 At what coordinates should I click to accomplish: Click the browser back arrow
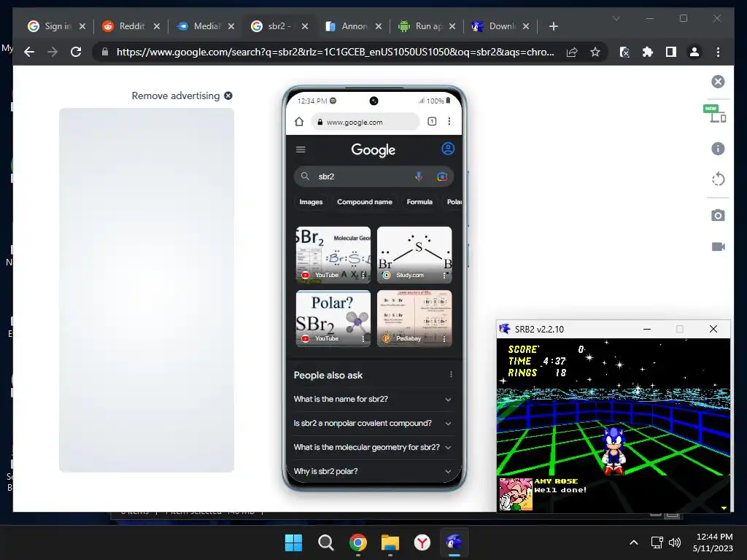29,52
